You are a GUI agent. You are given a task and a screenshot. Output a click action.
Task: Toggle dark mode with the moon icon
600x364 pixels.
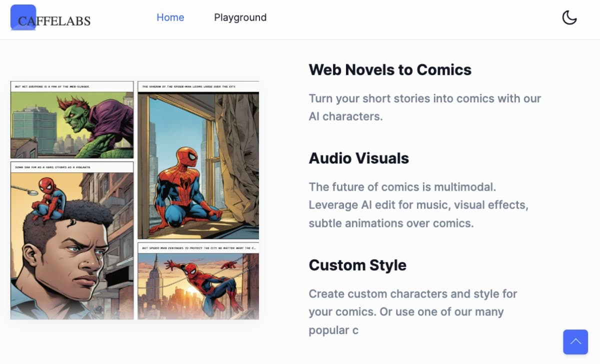(569, 17)
